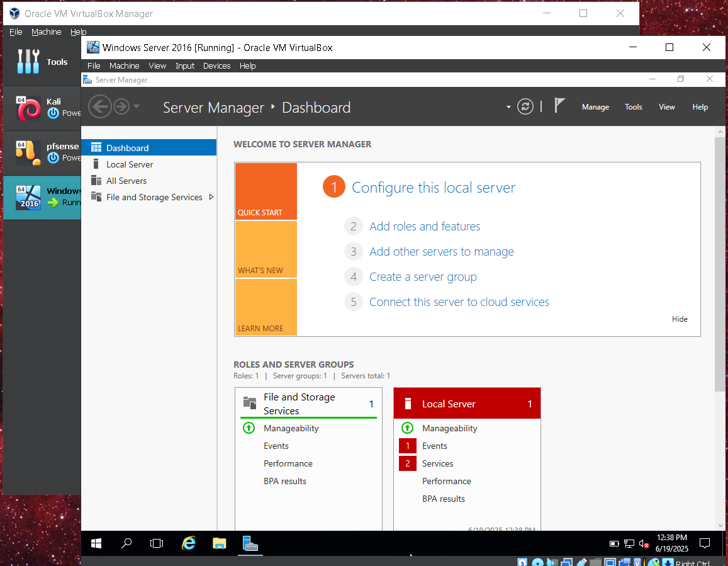728x566 pixels.
Task: Click the QUICK START tile
Action: pyautogui.click(x=266, y=191)
